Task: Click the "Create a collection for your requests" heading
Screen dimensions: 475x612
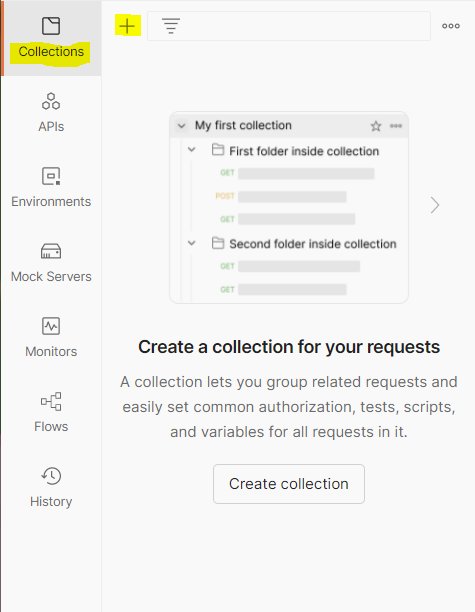Action: coord(289,347)
